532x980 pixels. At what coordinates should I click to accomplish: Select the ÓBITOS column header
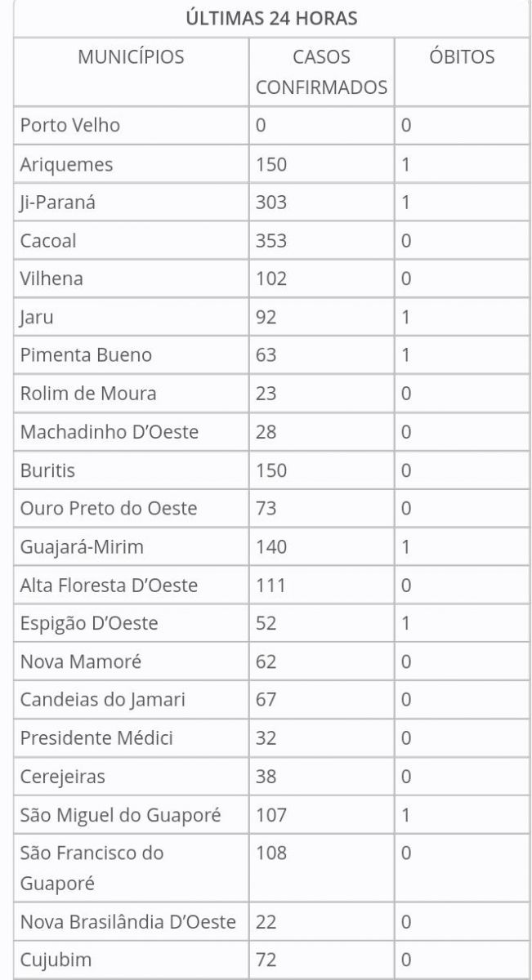[x=462, y=57]
